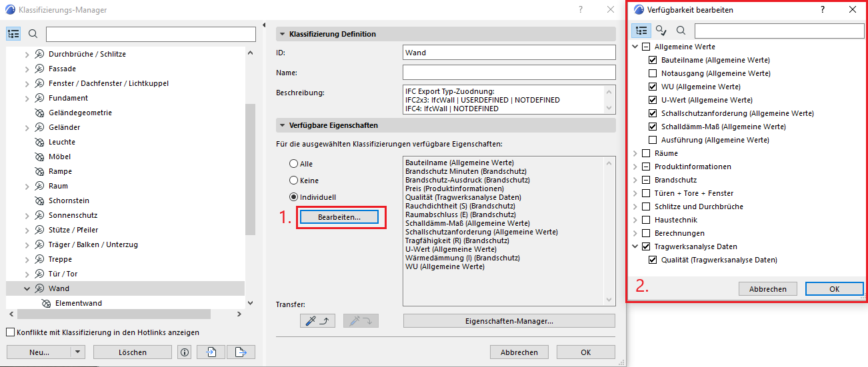
Task: Click the search-with-checkmark filter icon
Action: pos(661,31)
